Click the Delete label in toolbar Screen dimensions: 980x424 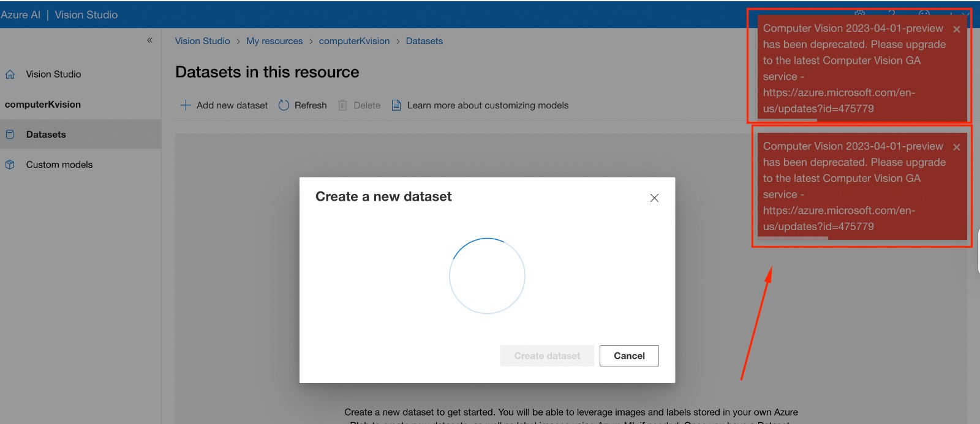tap(367, 105)
